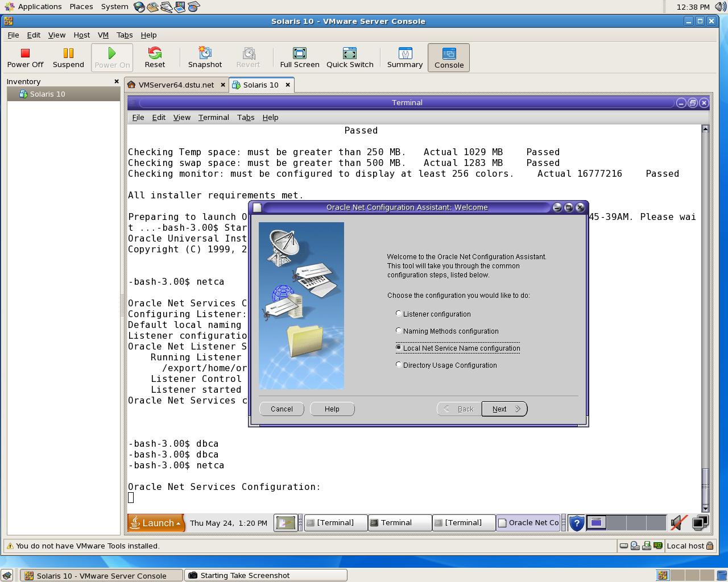Select the first workspace in Solaris workspace switcher
The image size is (728, 582).
coord(597,522)
